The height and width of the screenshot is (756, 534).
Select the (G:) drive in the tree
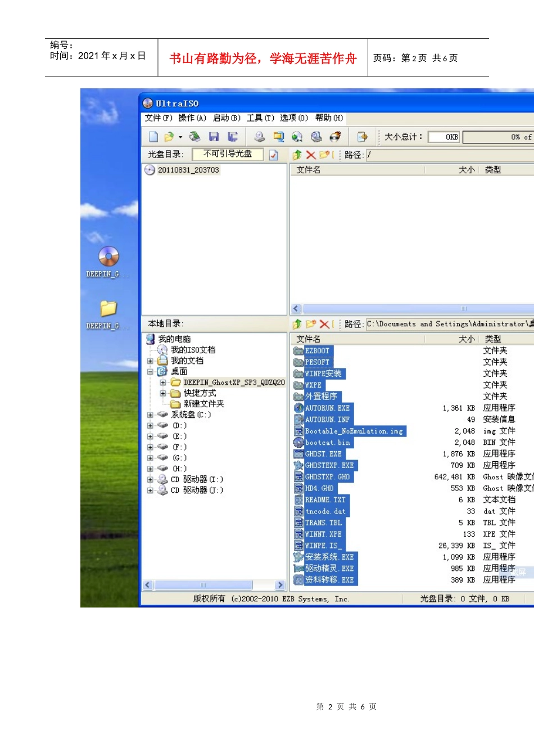coord(179,458)
